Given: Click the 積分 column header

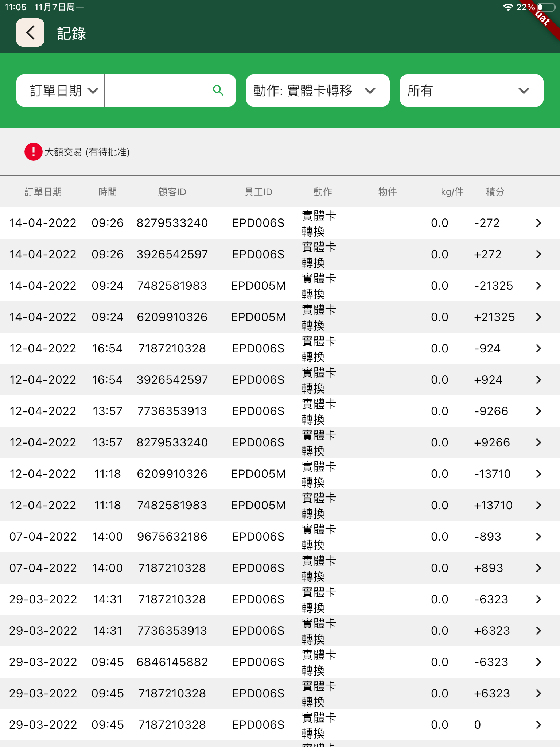Looking at the screenshot, I should (x=495, y=192).
